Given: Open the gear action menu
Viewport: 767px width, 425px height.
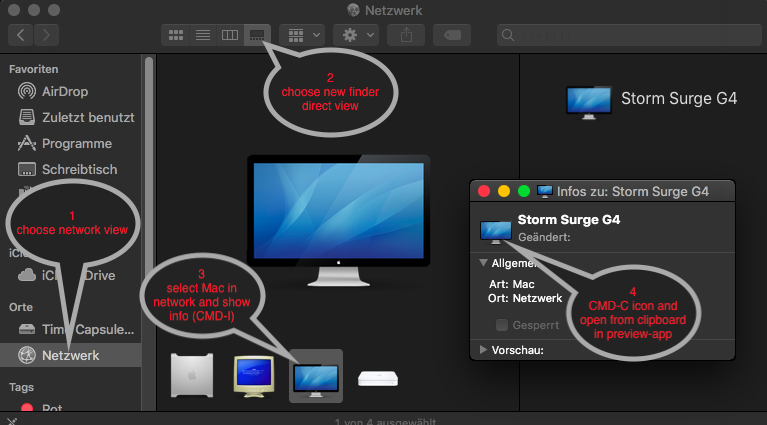Looking at the screenshot, I should (356, 35).
